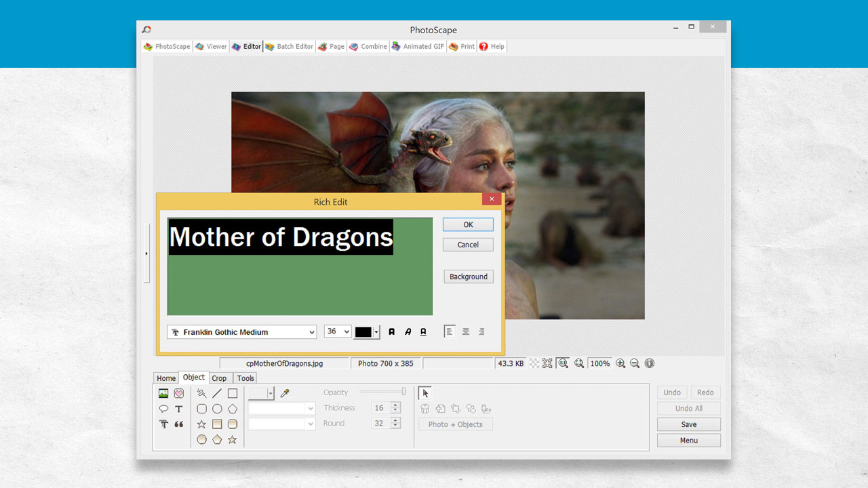Increase Thickness using the stepper arrow
Viewport: 868px width, 488px height.
pyautogui.click(x=395, y=405)
